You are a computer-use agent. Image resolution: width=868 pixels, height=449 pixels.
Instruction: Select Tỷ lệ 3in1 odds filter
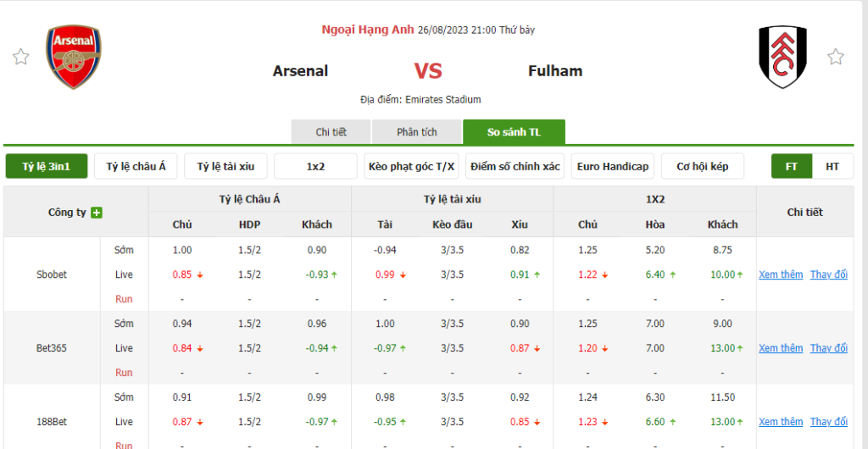47,167
